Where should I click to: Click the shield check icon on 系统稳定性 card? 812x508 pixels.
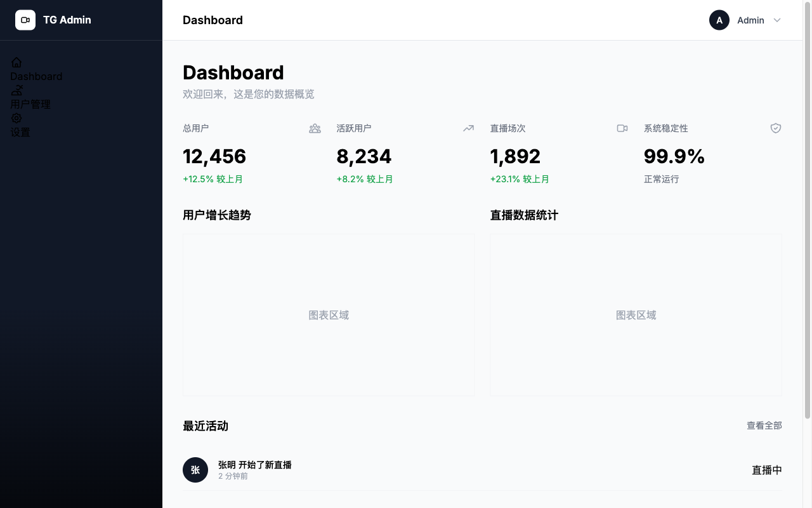pos(775,128)
